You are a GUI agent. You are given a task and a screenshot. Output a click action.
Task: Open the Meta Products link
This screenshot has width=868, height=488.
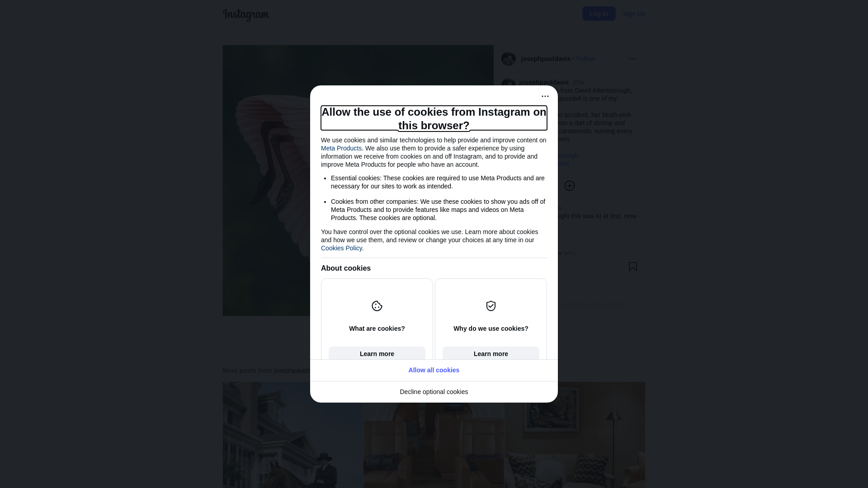[x=341, y=148]
